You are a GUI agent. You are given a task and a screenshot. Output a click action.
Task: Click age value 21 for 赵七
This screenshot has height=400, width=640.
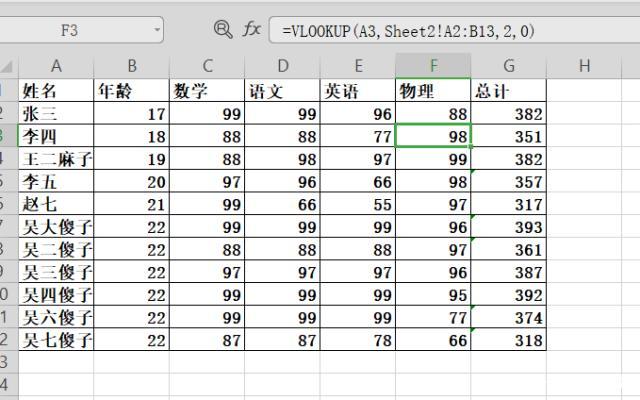[131, 204]
